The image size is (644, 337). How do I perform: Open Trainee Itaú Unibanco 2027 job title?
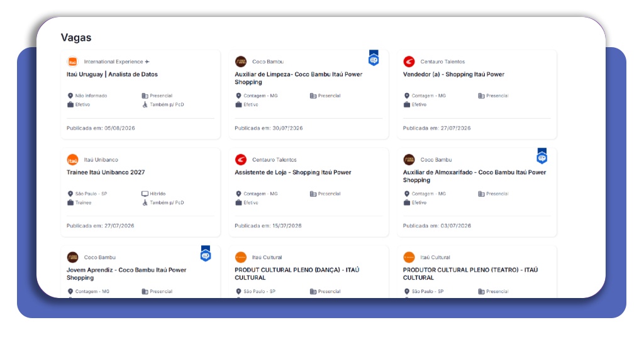click(106, 172)
